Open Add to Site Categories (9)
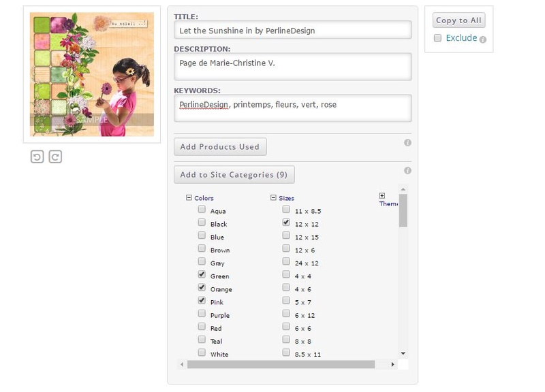Viewport: 545px width, 392px height. coord(234,174)
